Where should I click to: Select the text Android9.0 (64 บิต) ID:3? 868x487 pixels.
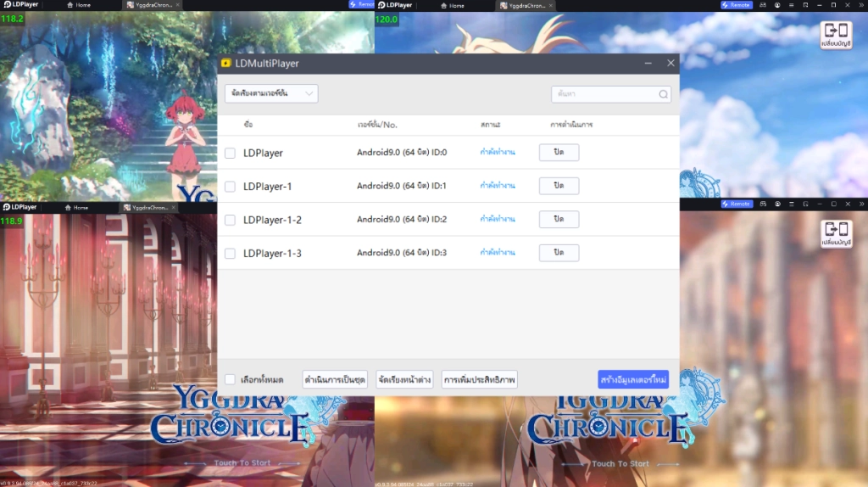(x=402, y=253)
